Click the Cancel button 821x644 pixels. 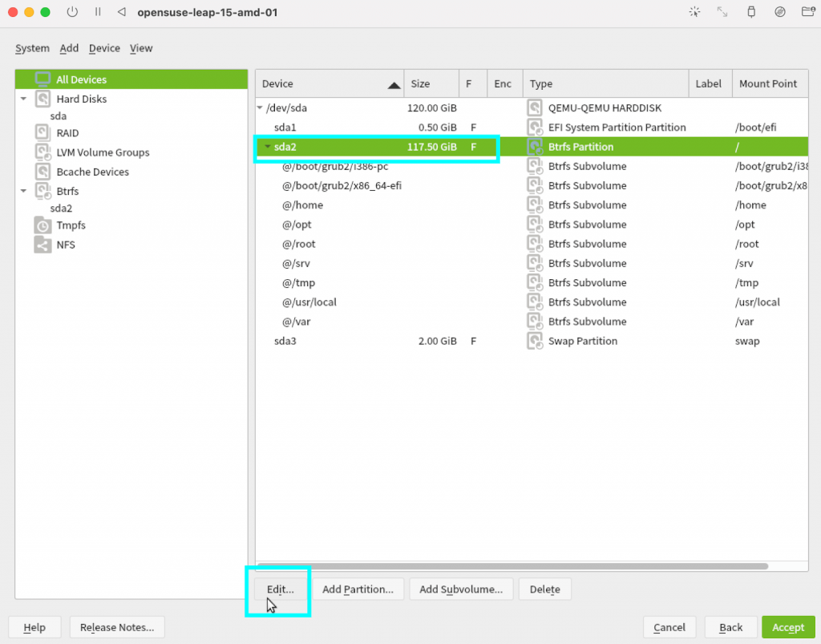669,627
